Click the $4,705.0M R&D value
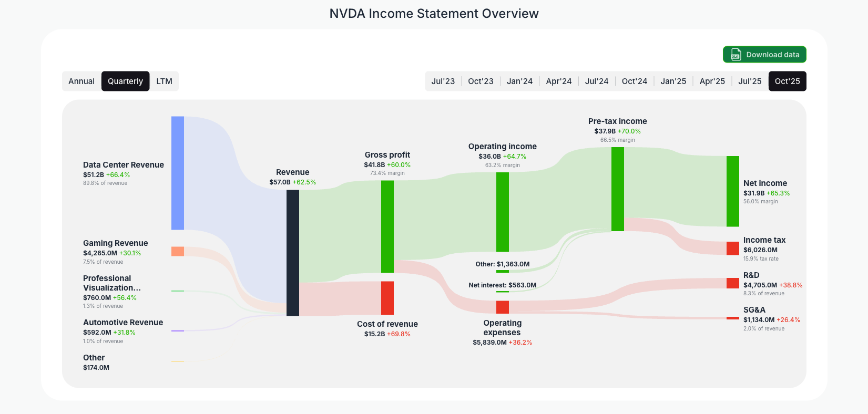868x414 pixels. (x=760, y=285)
